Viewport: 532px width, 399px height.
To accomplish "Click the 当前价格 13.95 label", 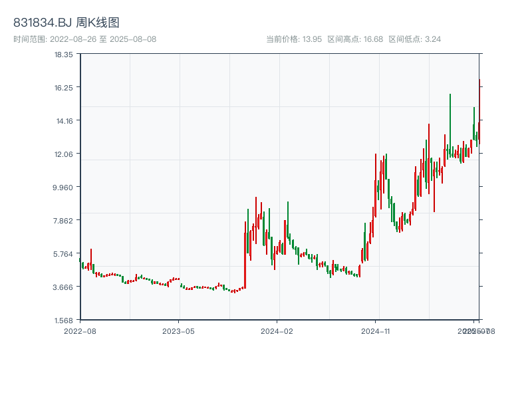I will coord(294,39).
